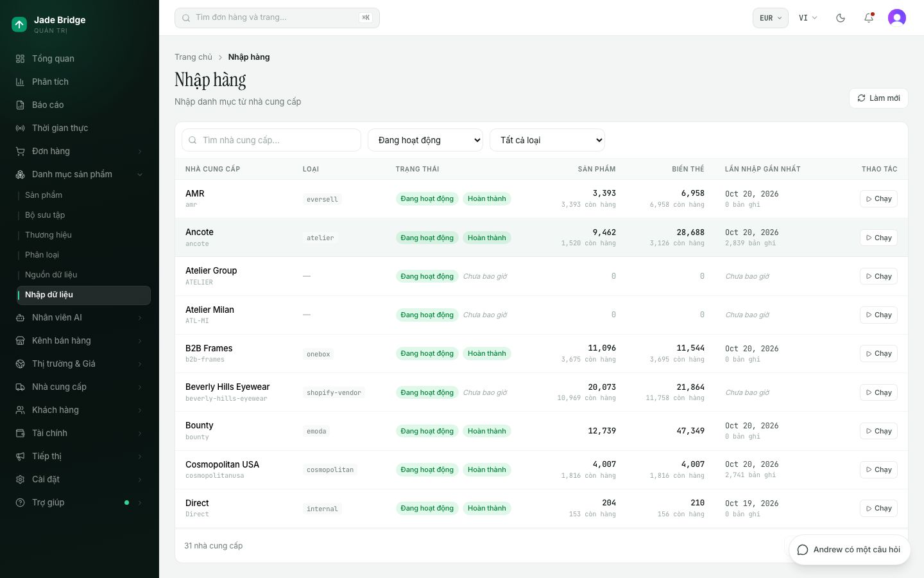Image resolution: width=924 pixels, height=578 pixels.
Task: Open Cài đặt settings menu
Action: [x=80, y=479]
